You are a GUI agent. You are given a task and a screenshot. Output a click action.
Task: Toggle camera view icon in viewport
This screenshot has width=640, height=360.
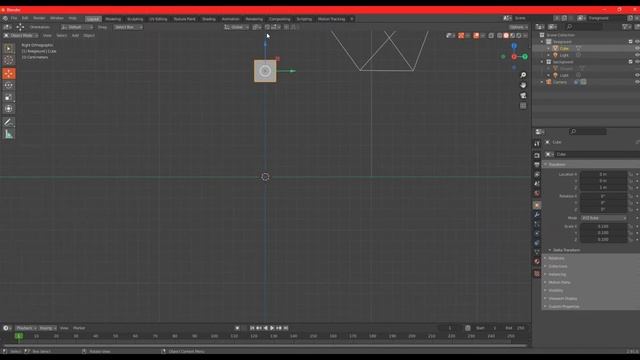click(x=523, y=96)
